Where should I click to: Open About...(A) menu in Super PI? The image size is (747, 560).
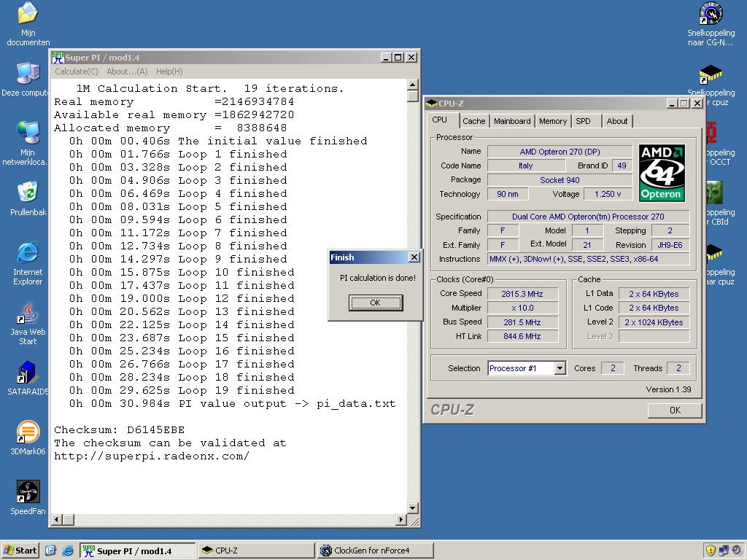127,71
